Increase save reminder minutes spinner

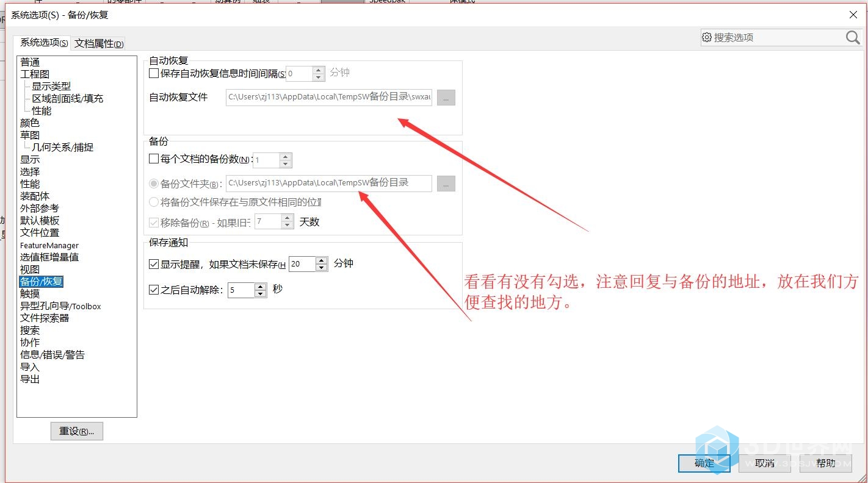tap(322, 260)
